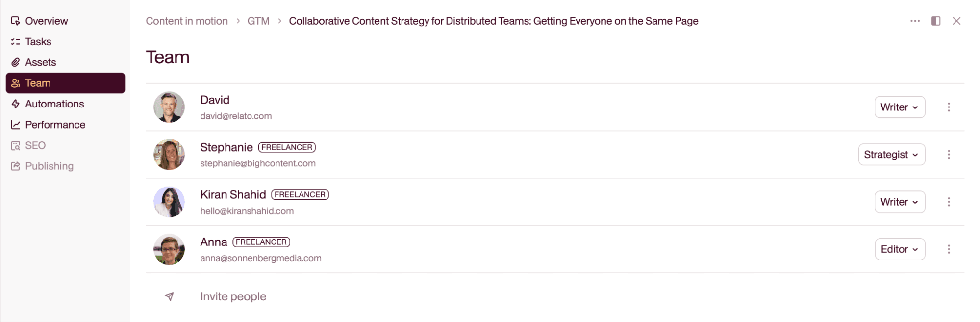Close the project panel with X
The height and width of the screenshot is (322, 980).
(956, 21)
